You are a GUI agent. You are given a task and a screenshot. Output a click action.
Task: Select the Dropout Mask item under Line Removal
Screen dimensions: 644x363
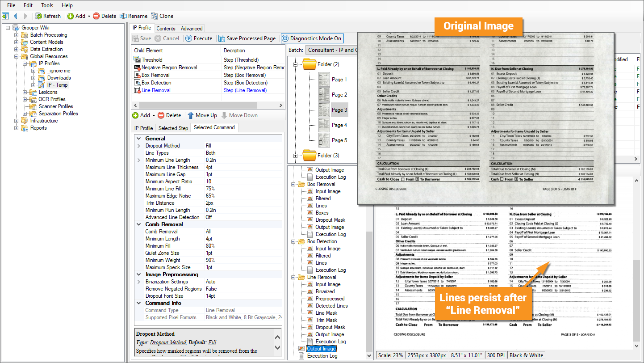point(330,327)
